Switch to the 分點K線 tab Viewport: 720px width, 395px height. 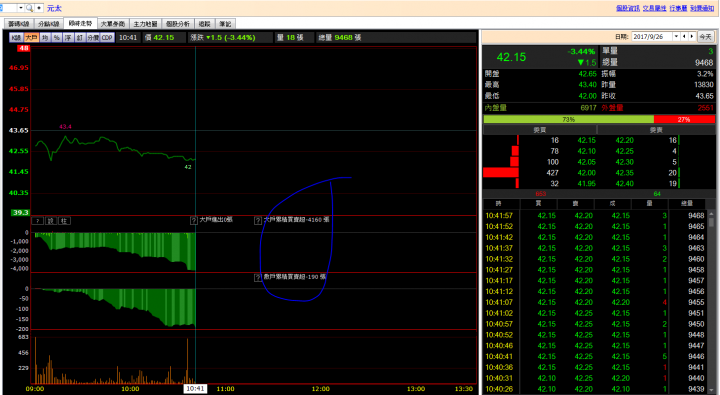(x=49, y=24)
